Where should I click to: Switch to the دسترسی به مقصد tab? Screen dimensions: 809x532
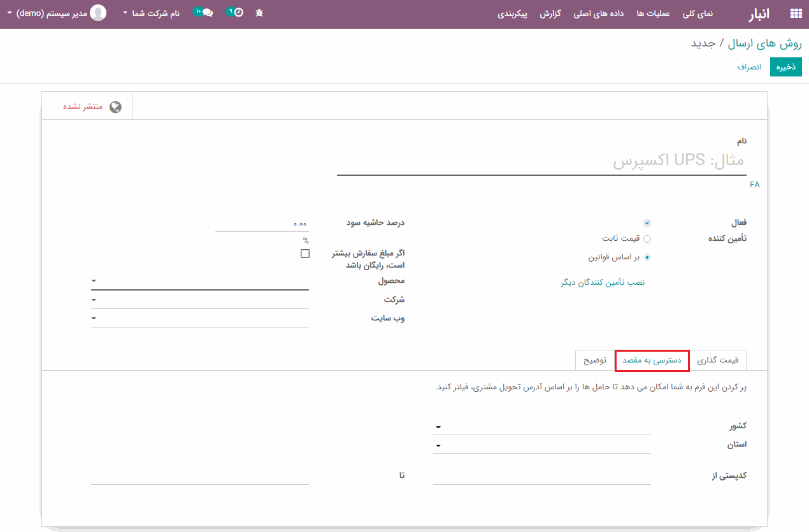tap(652, 360)
